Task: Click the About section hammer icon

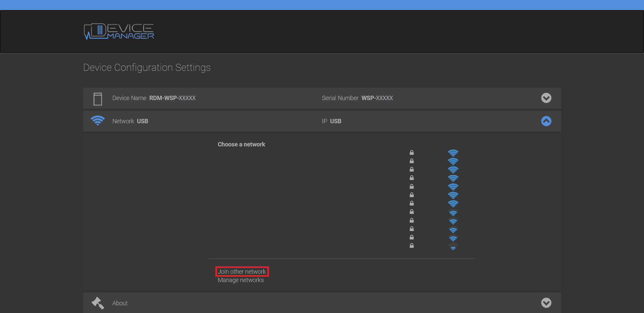Action: [x=98, y=303]
